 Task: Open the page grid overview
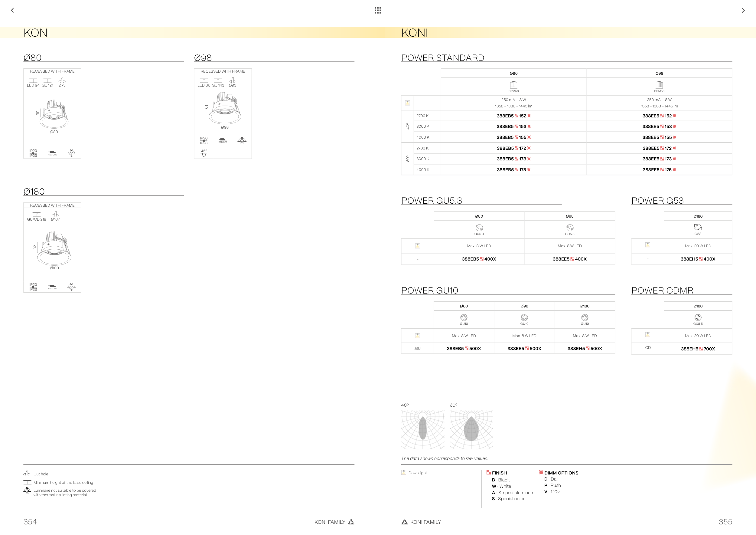tap(378, 11)
